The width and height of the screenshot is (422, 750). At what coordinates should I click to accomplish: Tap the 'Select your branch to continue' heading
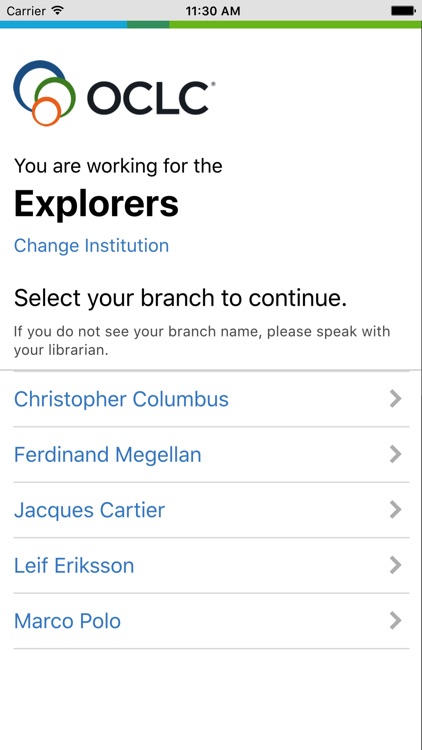(180, 298)
